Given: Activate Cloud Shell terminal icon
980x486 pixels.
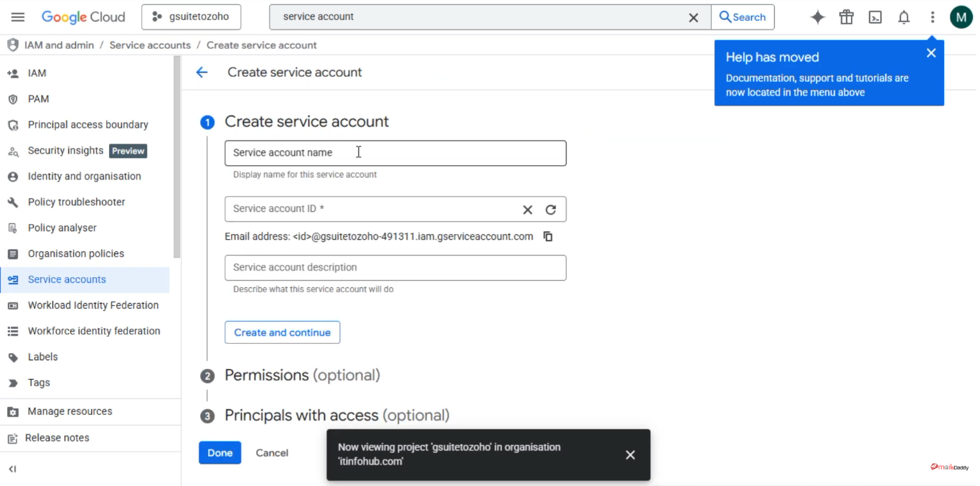Looking at the screenshot, I should 875,17.
